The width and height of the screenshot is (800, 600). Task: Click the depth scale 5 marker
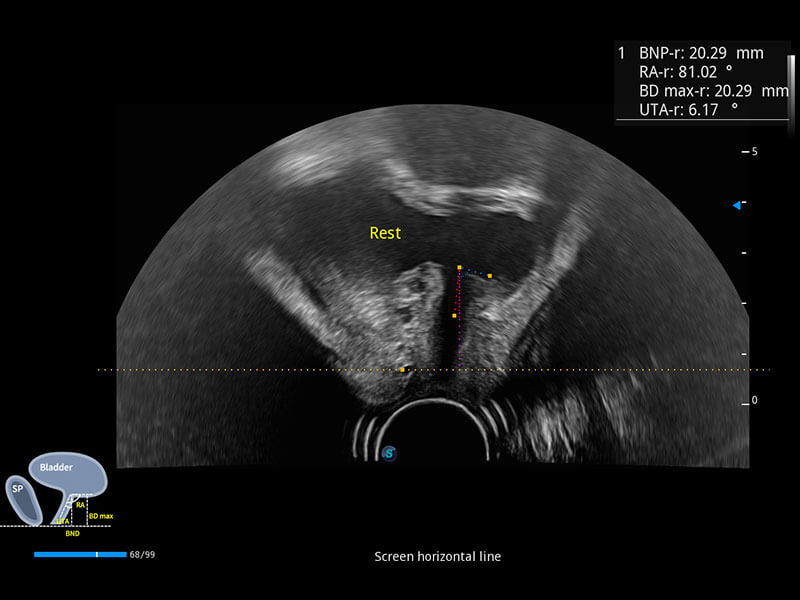[755, 151]
